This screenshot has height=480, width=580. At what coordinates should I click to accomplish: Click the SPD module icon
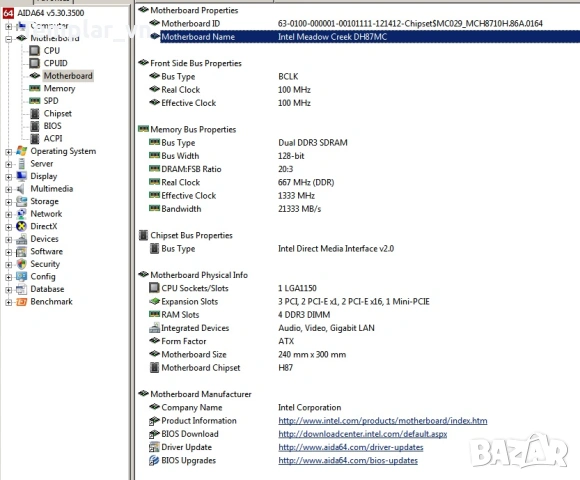[34, 101]
